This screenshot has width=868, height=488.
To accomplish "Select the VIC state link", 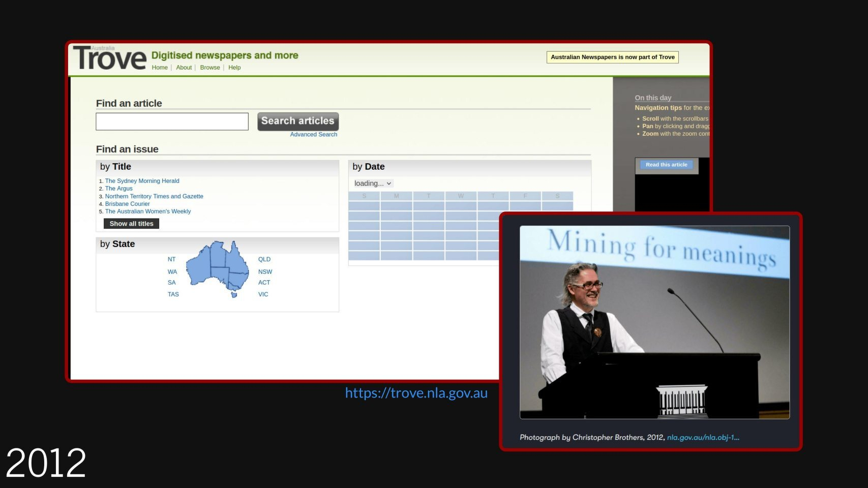I will click(x=263, y=294).
